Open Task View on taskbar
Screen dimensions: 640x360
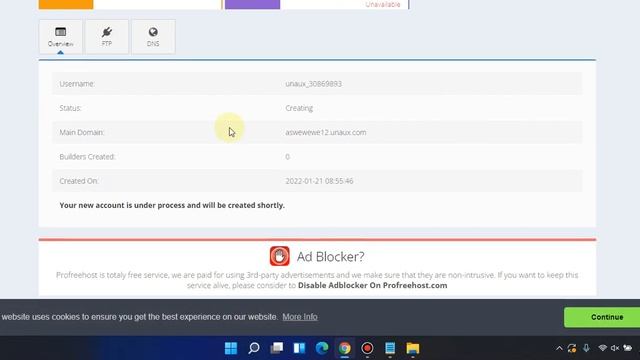tap(277, 348)
